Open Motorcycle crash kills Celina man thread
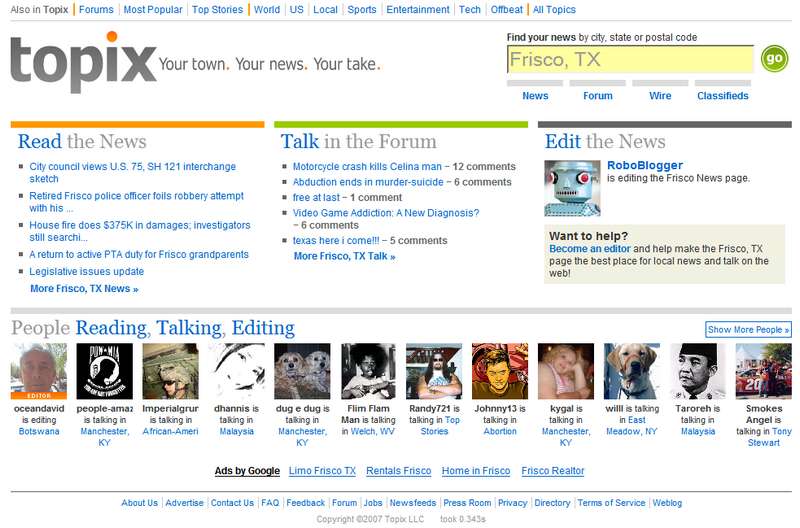 point(367,166)
